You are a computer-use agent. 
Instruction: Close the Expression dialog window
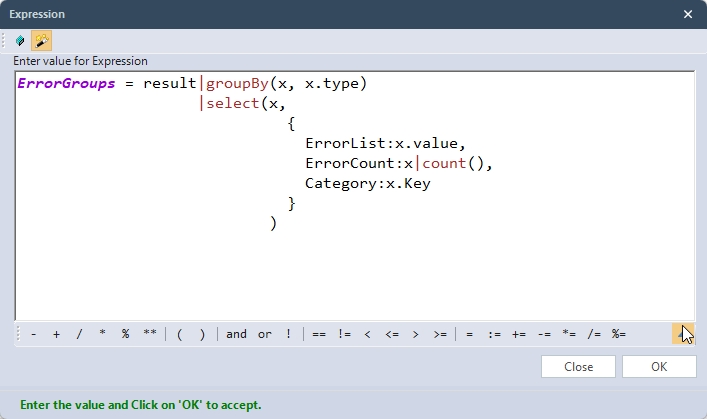click(688, 14)
